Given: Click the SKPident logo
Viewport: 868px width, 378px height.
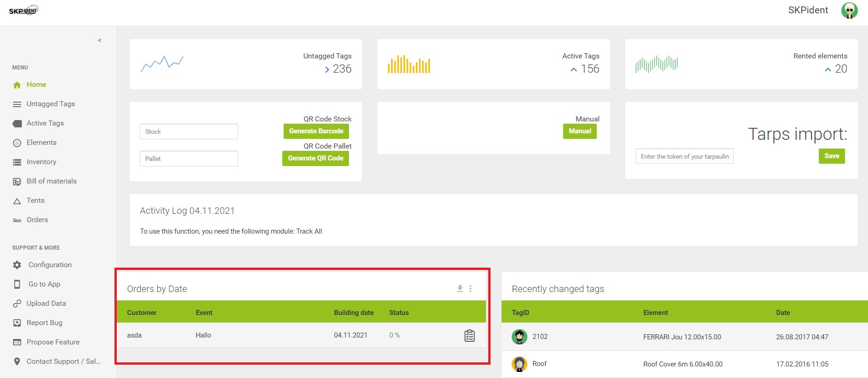Looking at the screenshot, I should click(23, 10).
